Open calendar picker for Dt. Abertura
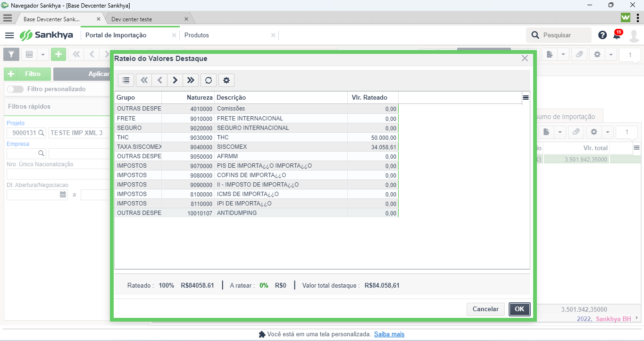Screen dimensions: 644x341 point(63,194)
